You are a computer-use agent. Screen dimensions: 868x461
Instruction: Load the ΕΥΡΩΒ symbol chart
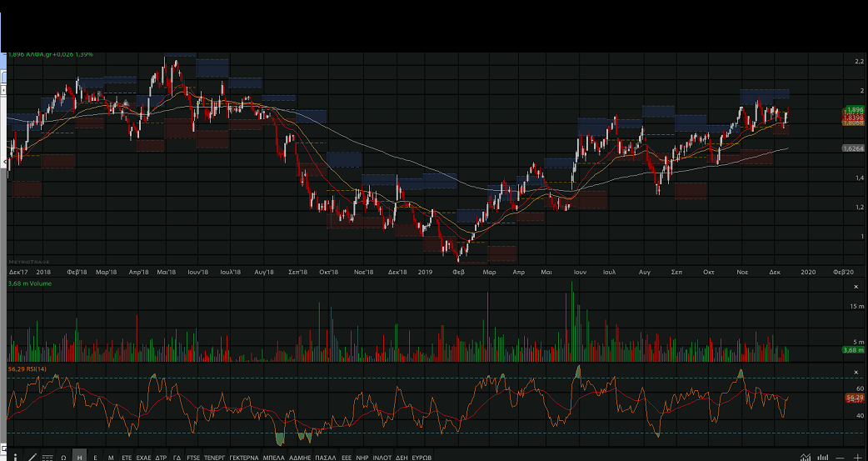(x=422, y=457)
